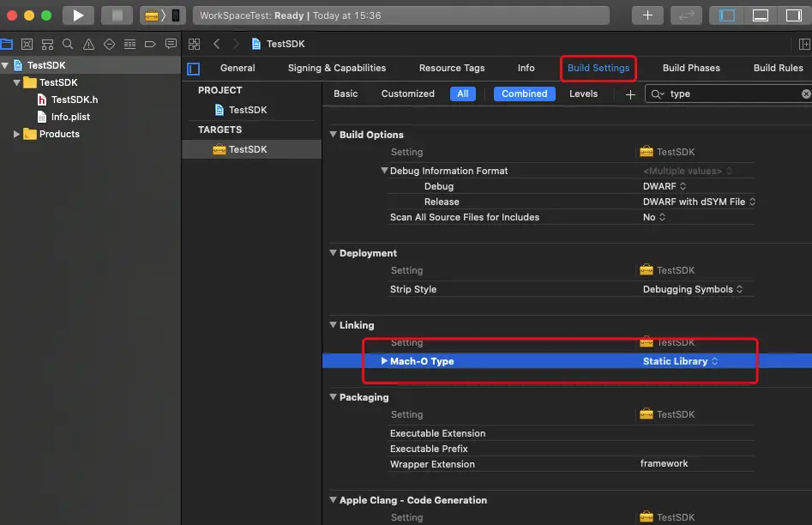Select the Info.plist file
The width and height of the screenshot is (812, 525).
pos(63,118)
